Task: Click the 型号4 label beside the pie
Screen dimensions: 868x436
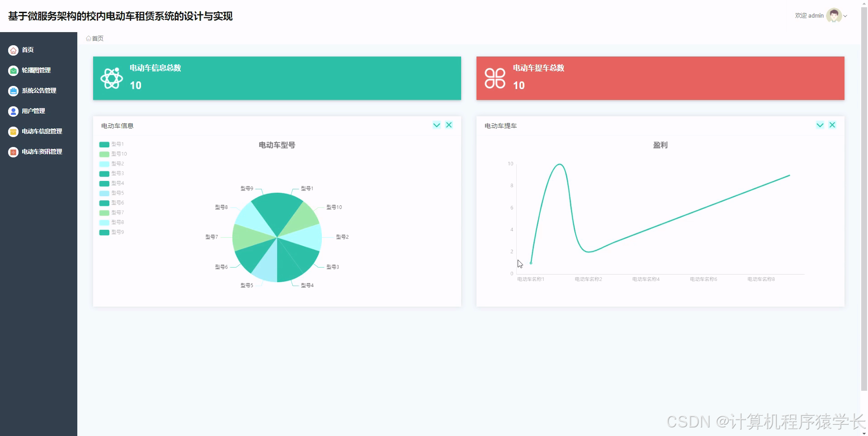Action: (x=307, y=285)
